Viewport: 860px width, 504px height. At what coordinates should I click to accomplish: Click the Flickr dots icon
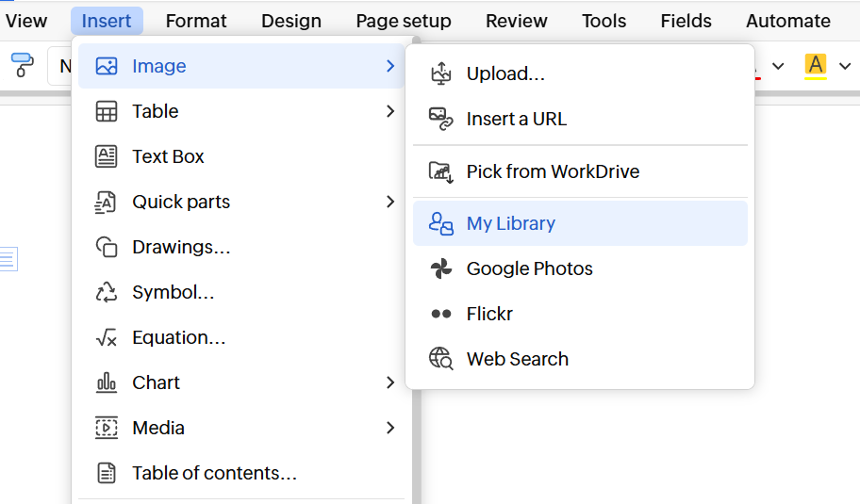pyautogui.click(x=440, y=314)
